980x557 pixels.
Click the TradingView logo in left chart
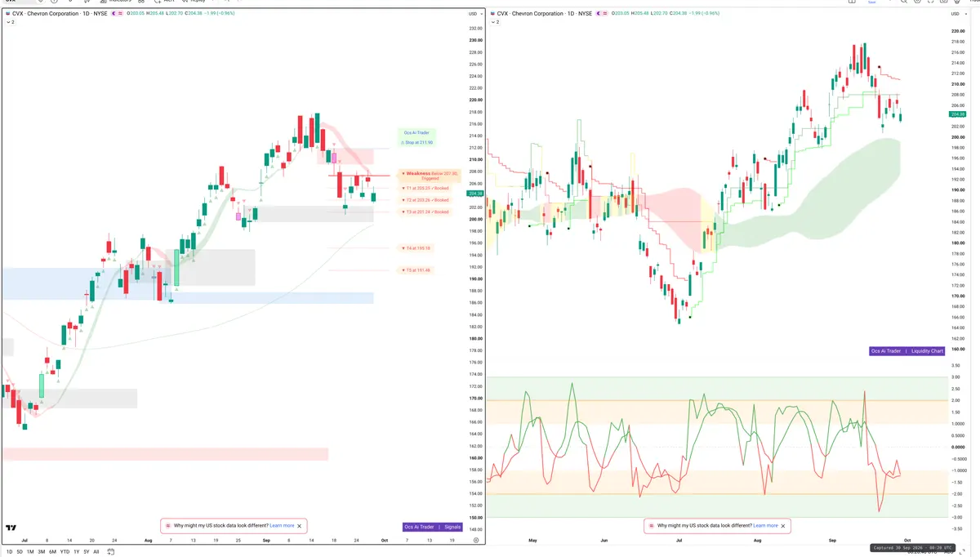11,529
